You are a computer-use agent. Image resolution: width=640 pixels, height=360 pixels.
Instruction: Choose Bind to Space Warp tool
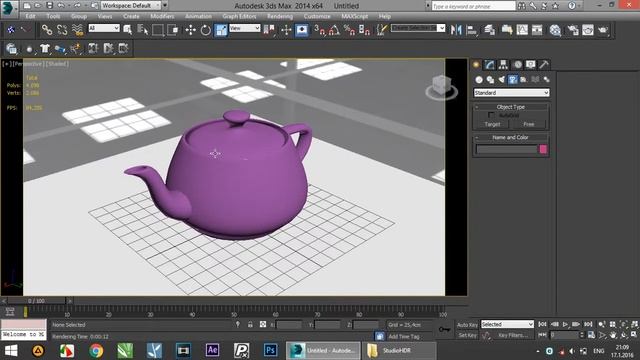77,30
